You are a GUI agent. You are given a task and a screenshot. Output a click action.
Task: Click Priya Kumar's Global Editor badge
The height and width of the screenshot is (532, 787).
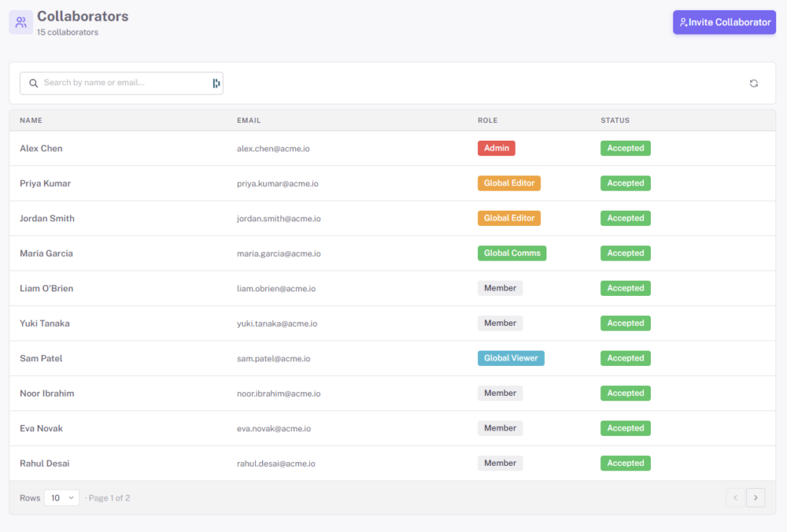(x=509, y=183)
